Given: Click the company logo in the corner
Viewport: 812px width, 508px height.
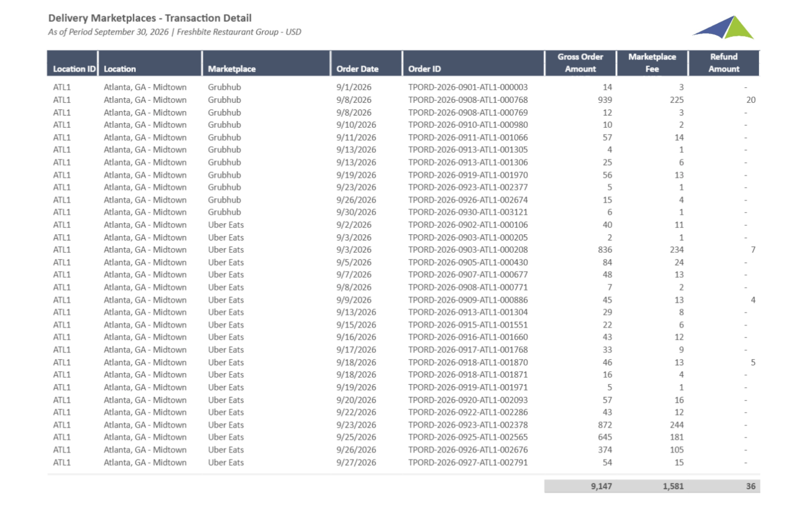Looking at the screenshot, I should 724,28.
